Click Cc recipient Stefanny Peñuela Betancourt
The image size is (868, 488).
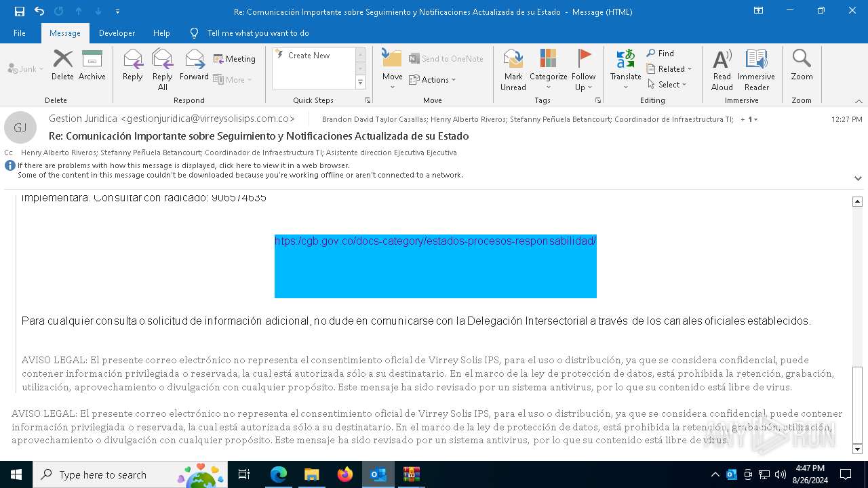149,152
